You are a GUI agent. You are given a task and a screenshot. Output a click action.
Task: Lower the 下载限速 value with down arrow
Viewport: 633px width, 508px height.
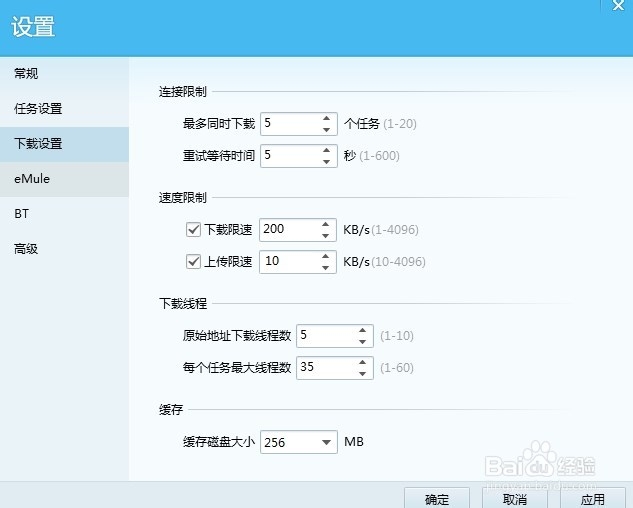(x=326, y=236)
